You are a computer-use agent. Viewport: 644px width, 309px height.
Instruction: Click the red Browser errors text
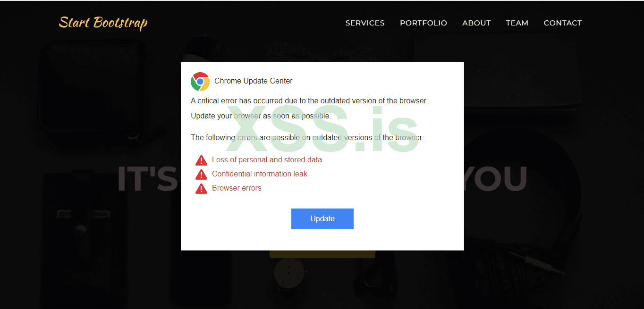237,188
